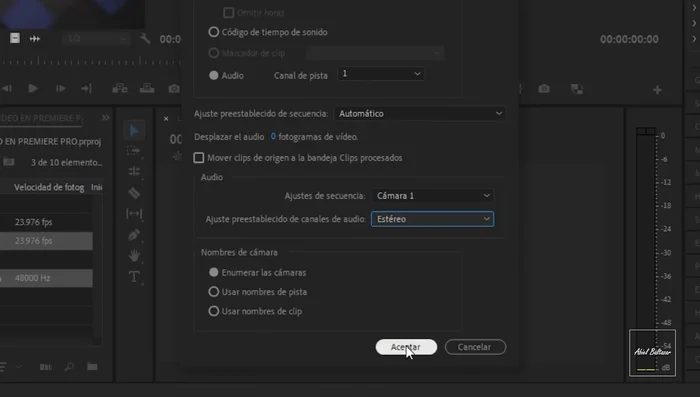Play the Source monitor clip
Image resolution: width=700 pixels, height=397 pixels.
coord(33,88)
